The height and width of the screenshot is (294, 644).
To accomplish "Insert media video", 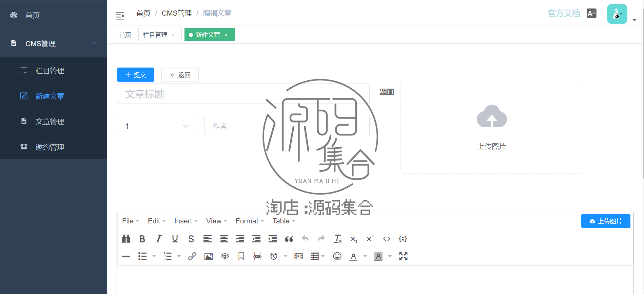I will (x=299, y=256).
